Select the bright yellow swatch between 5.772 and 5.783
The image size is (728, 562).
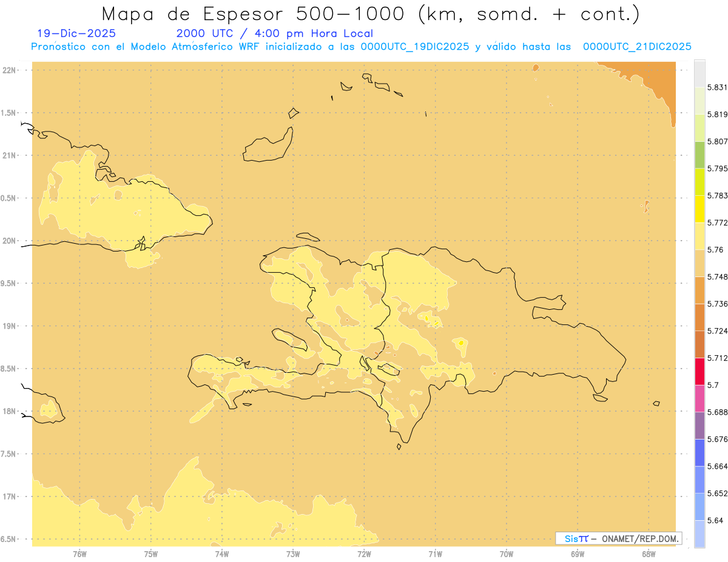coord(699,209)
